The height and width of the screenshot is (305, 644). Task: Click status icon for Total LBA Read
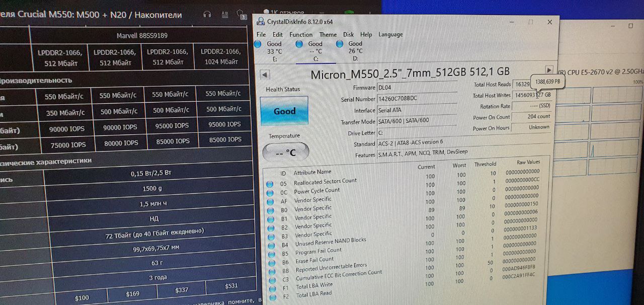(x=273, y=297)
